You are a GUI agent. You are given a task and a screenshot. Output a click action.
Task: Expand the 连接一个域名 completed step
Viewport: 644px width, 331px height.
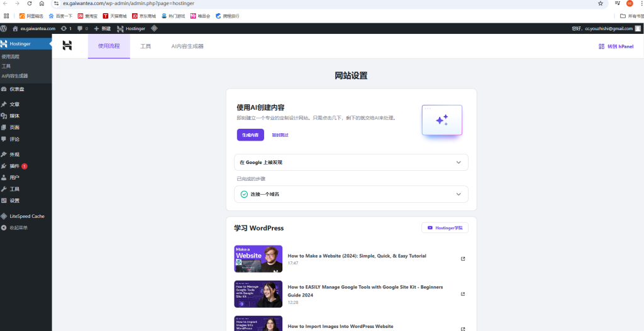(351, 194)
